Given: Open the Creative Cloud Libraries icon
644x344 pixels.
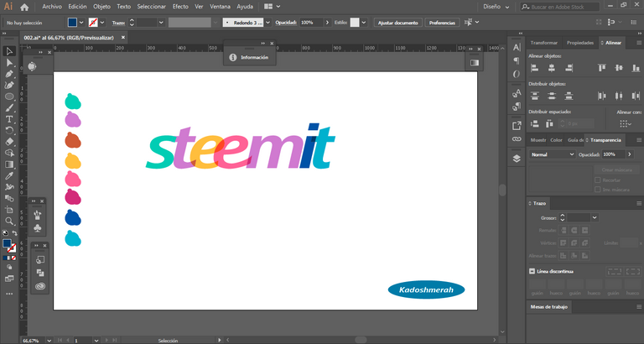Looking at the screenshot, I should click(x=40, y=286).
